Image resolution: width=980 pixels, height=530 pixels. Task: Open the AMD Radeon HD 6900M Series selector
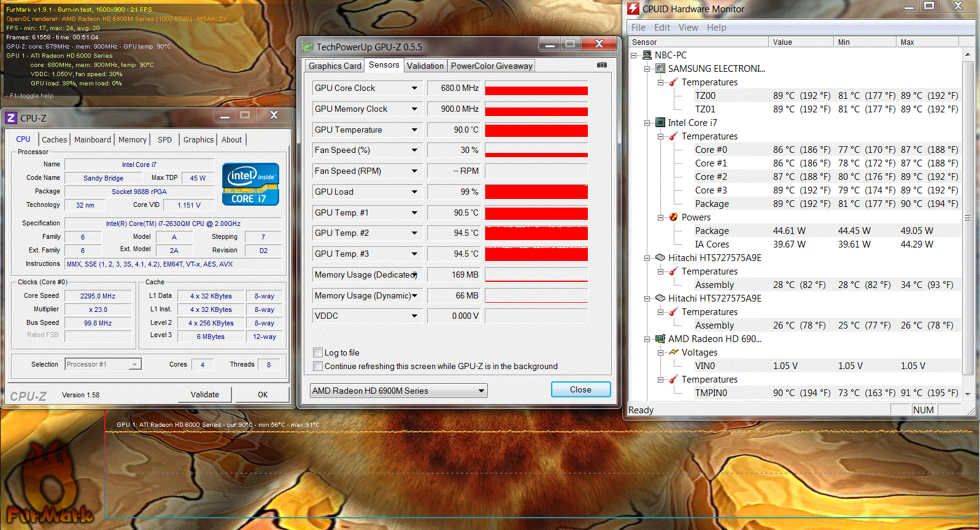point(398,391)
